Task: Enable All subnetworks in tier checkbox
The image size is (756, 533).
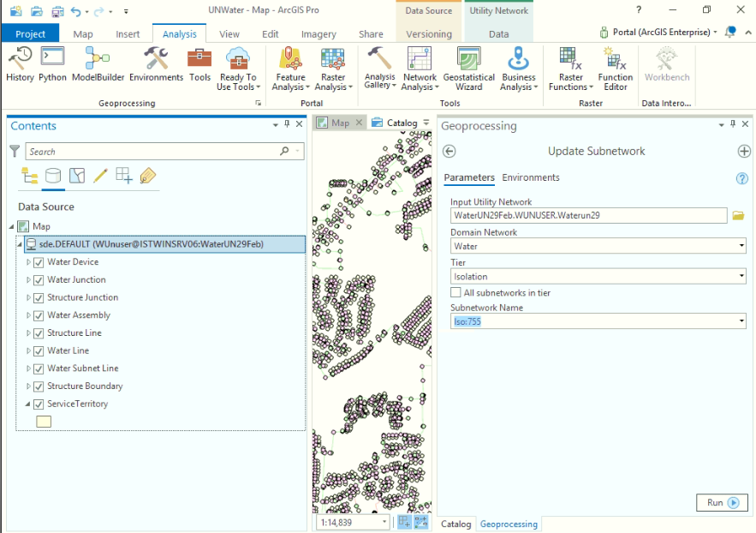Action: 455,292
